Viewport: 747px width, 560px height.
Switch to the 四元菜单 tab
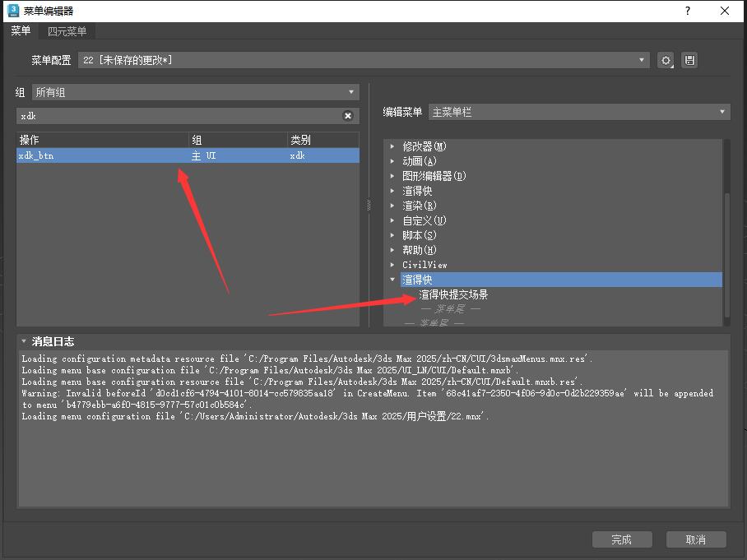click(x=67, y=31)
